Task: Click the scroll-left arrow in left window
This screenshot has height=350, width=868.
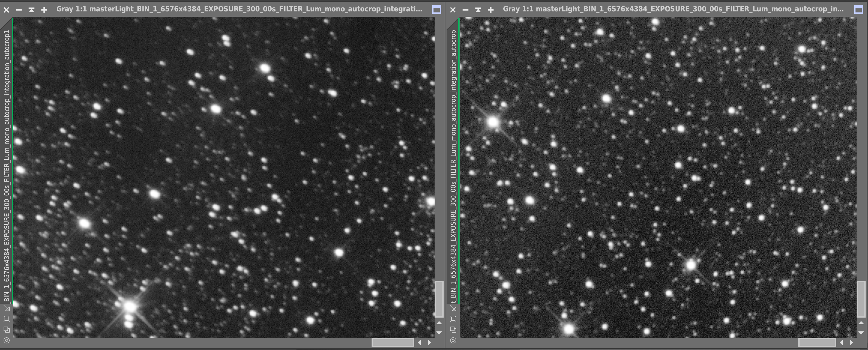Action: pos(420,342)
